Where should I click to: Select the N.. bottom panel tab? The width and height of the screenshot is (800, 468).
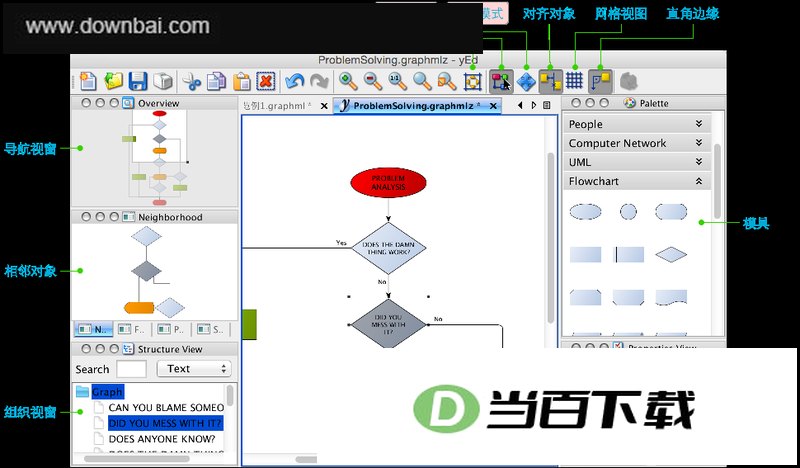click(x=93, y=329)
